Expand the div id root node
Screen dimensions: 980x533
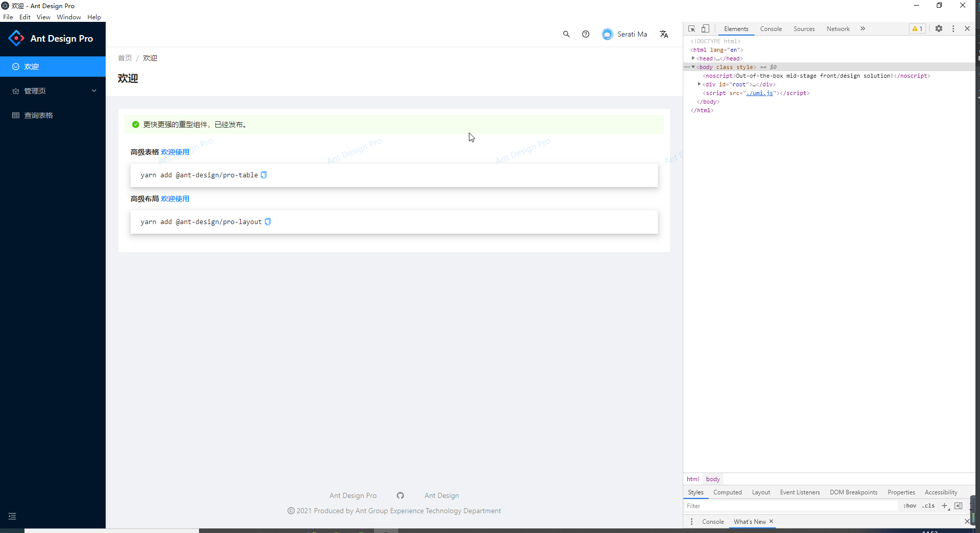[699, 84]
